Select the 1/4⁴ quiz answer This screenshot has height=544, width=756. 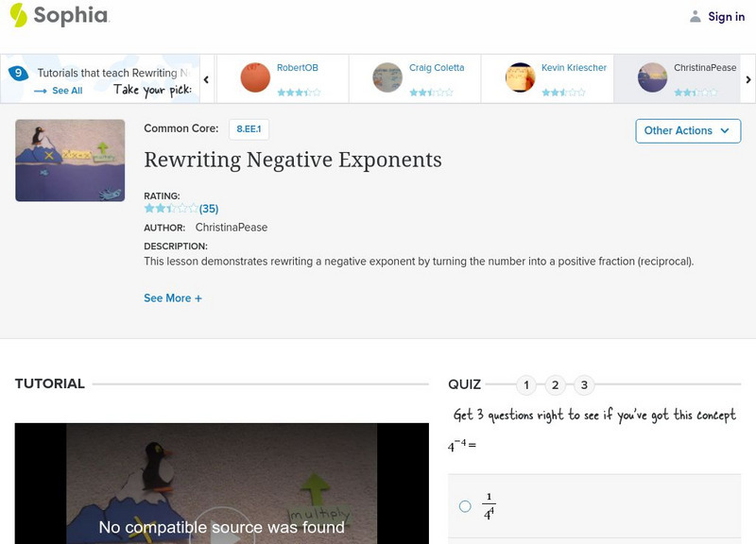pos(464,507)
